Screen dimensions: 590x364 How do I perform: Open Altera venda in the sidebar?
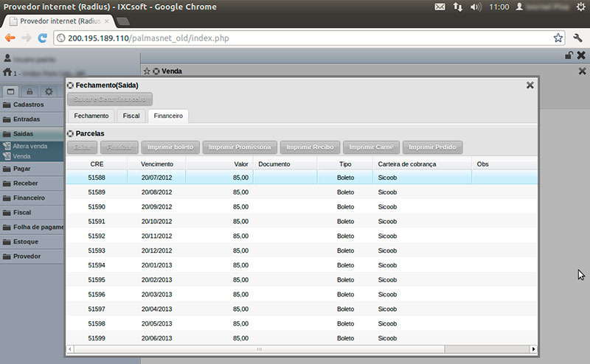point(32,146)
